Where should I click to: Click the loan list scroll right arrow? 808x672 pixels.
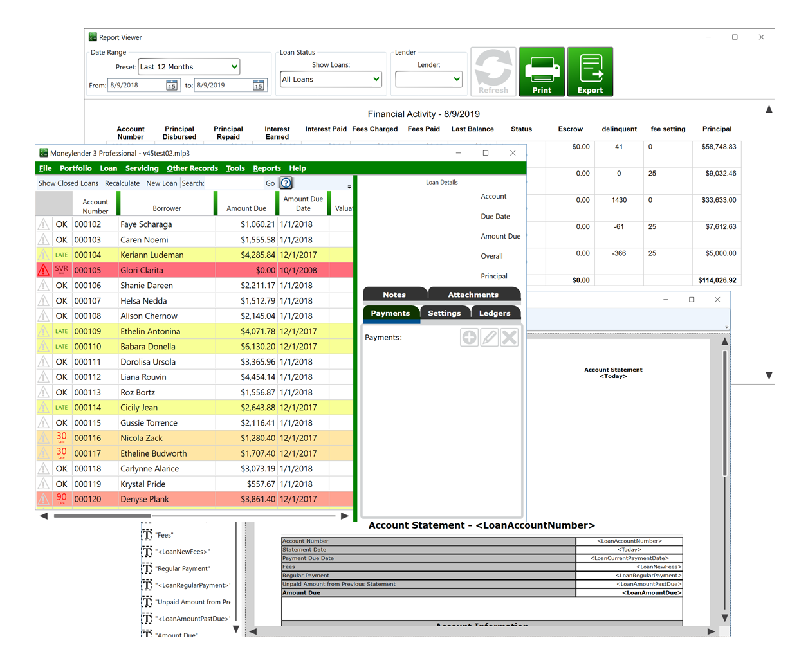(345, 516)
